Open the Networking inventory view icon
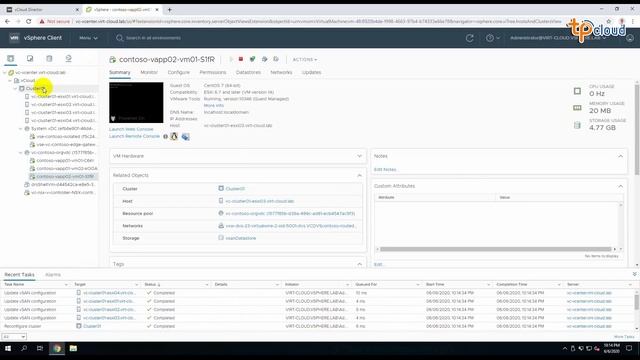 coord(68,58)
